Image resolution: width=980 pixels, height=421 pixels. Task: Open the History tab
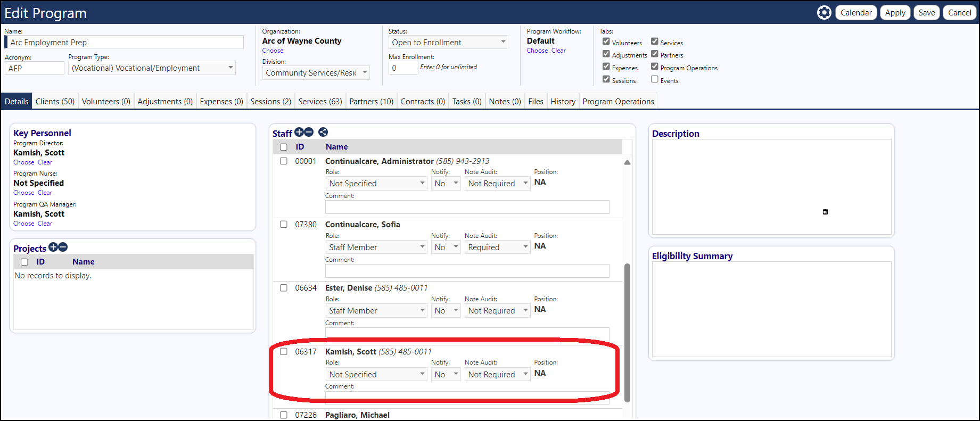pos(563,101)
